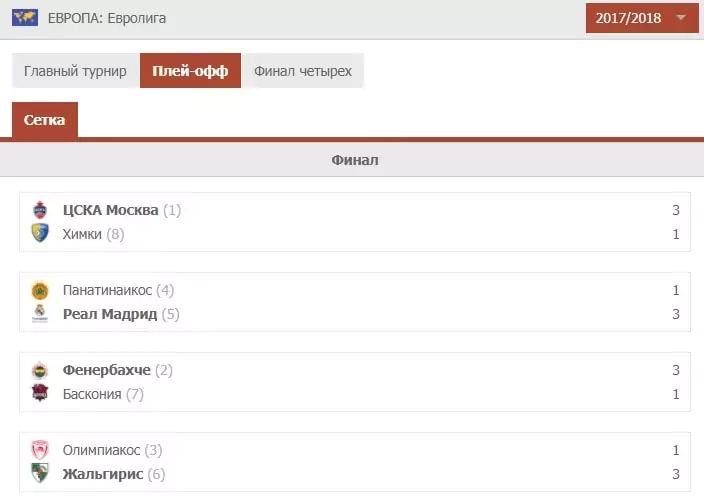Click Олимпиакос's series score 1
This screenshot has height=499, width=704.
pos(676,450)
